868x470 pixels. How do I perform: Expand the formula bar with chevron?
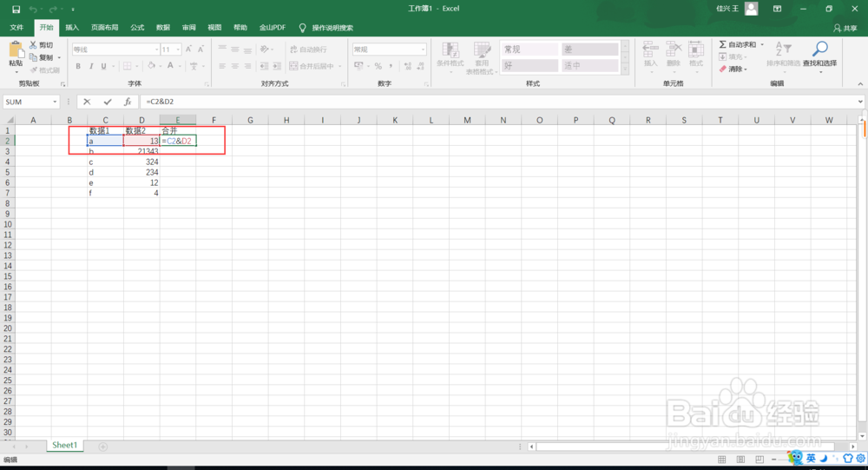(x=860, y=102)
